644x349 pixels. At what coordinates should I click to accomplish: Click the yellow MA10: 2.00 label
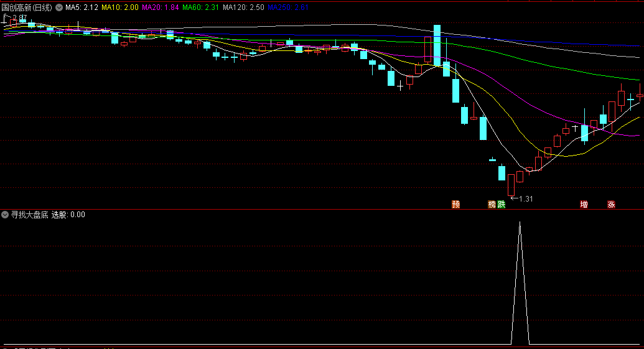[x=120, y=7]
